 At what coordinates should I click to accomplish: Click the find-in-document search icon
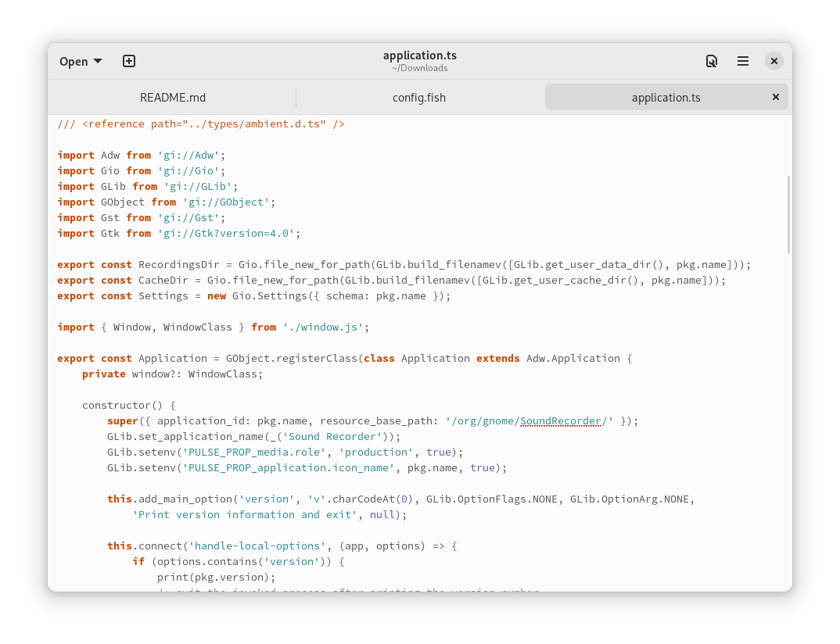[711, 61]
